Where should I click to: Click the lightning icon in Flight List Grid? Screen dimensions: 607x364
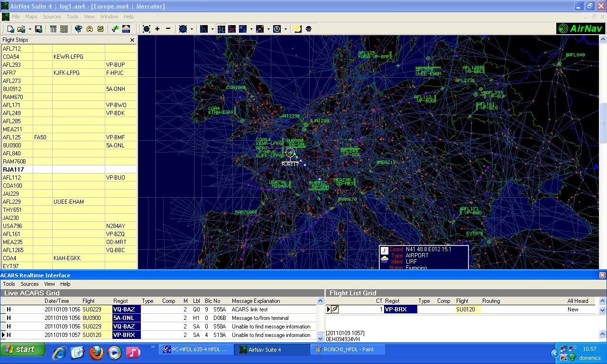click(335, 309)
